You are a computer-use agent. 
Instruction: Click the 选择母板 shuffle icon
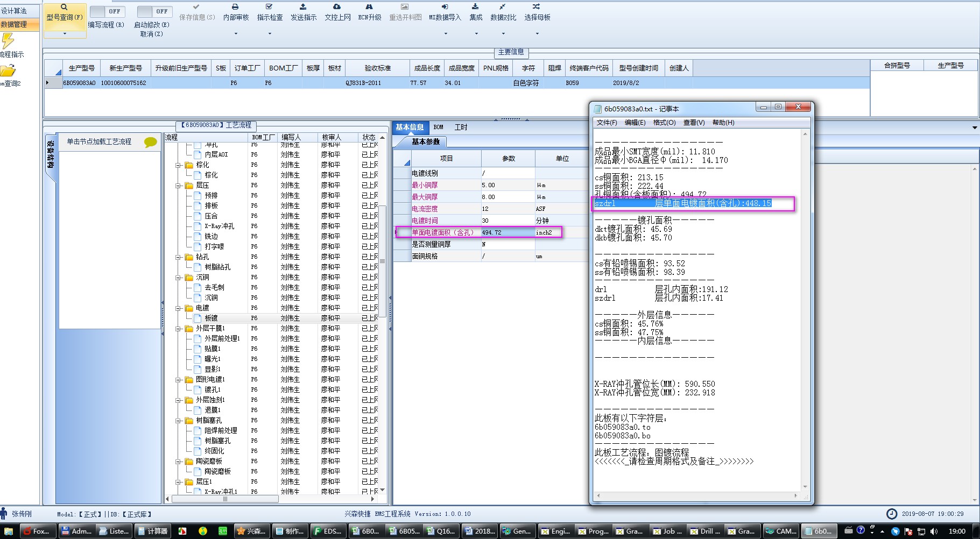(537, 6)
